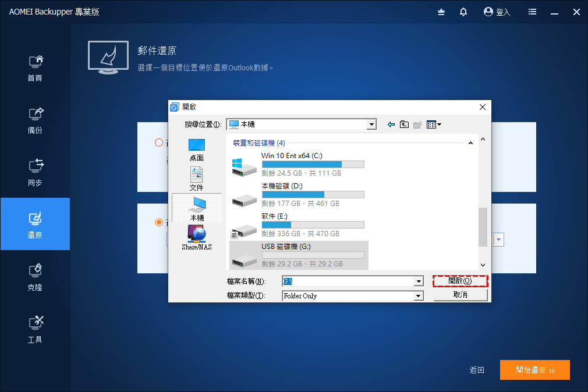Click the E: drive usage bar

point(313,225)
